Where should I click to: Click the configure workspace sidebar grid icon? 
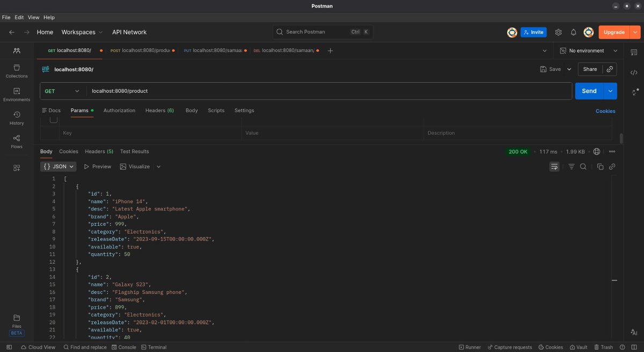pyautogui.click(x=17, y=168)
